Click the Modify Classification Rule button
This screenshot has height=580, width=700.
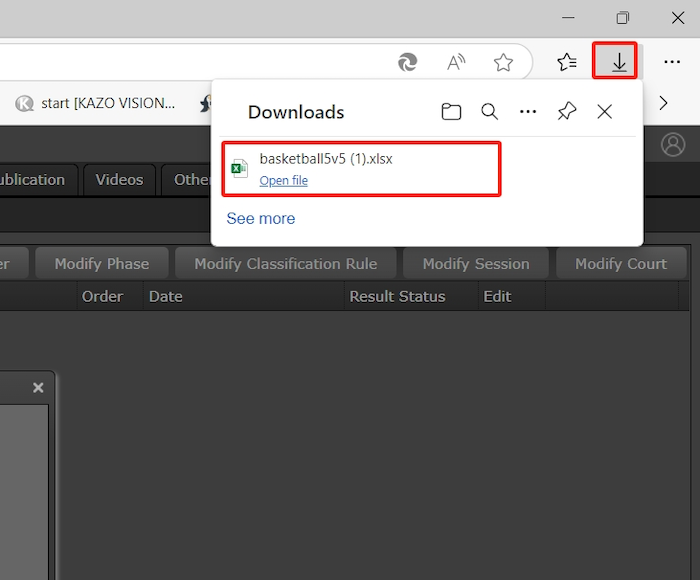pos(285,264)
